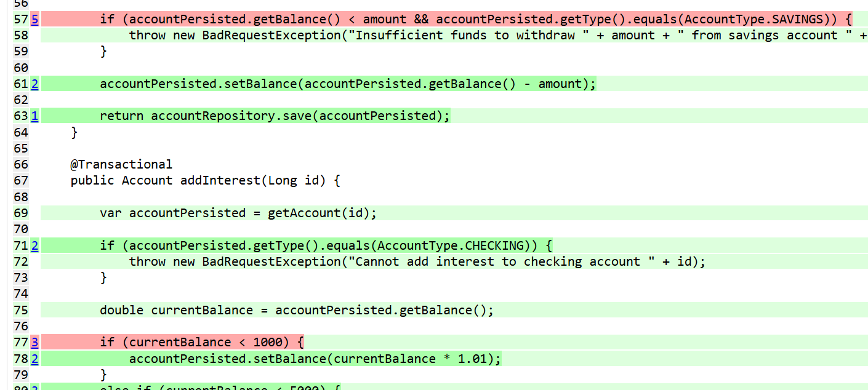The width and height of the screenshot is (868, 390).
Task: Select mutation link 2 next to line 71
Action: [34, 246]
